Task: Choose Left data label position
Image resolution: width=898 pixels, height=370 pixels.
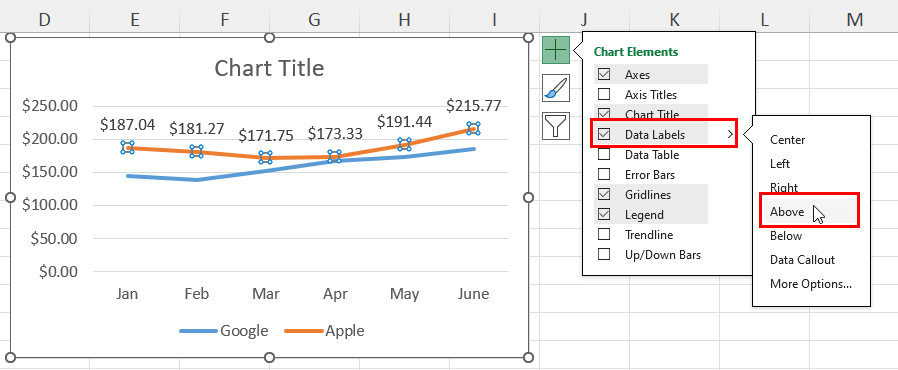Action: pos(779,164)
